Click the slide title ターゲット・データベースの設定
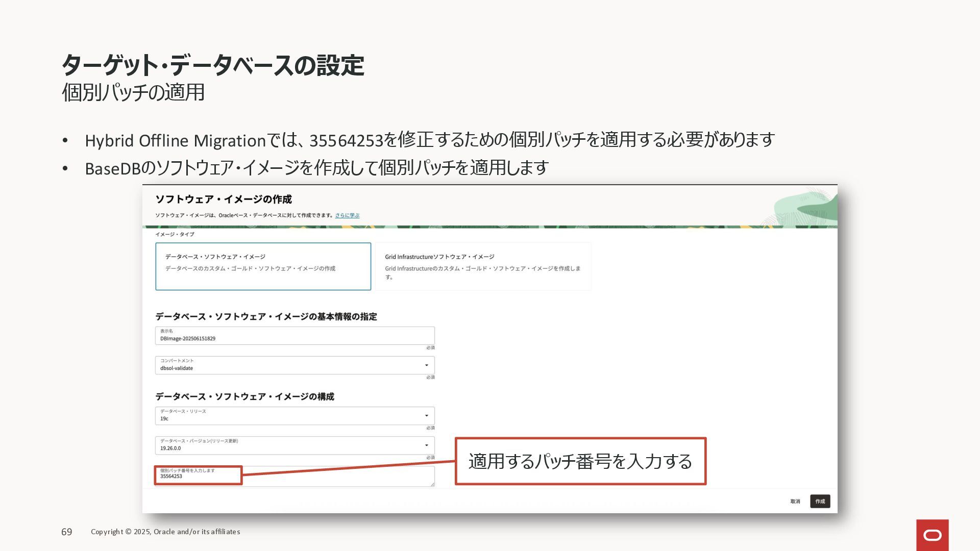Screen dimensions: 980x551 tap(213, 65)
